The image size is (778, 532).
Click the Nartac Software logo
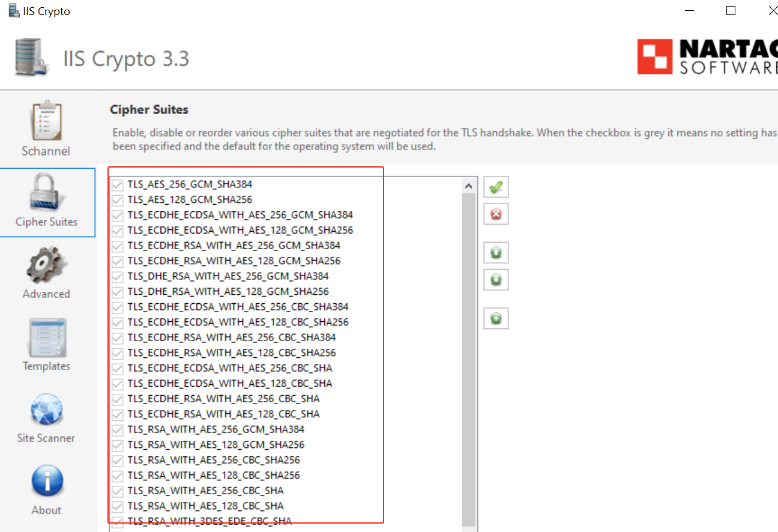pos(707,57)
